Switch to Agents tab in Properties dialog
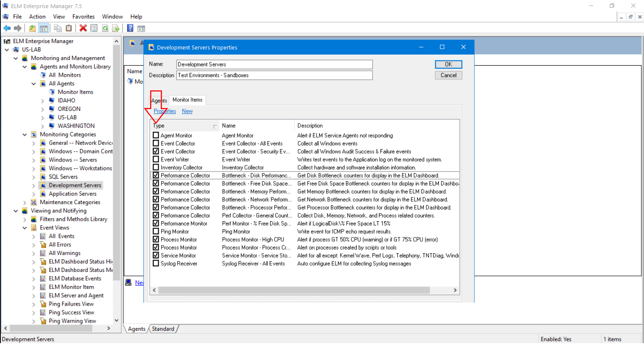The height and width of the screenshot is (344, 644). (x=159, y=101)
